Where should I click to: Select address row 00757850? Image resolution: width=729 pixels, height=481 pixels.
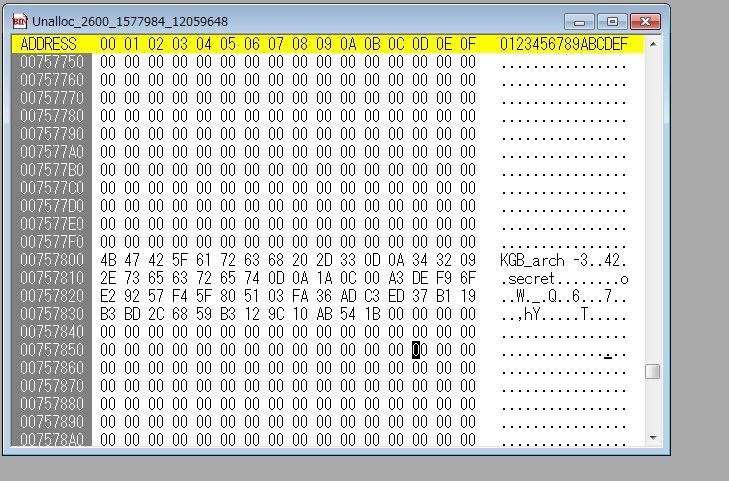coord(52,350)
